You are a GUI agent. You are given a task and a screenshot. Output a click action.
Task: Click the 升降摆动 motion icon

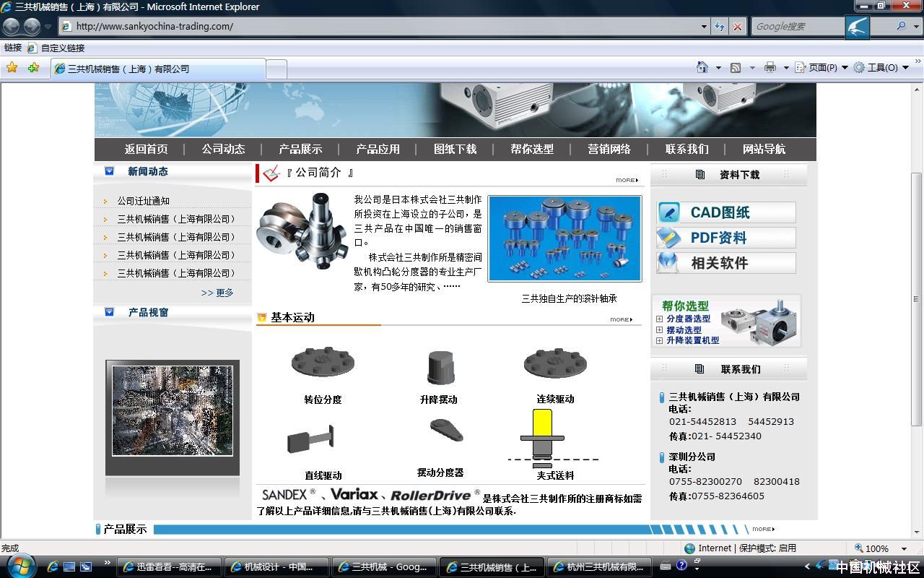coord(440,368)
